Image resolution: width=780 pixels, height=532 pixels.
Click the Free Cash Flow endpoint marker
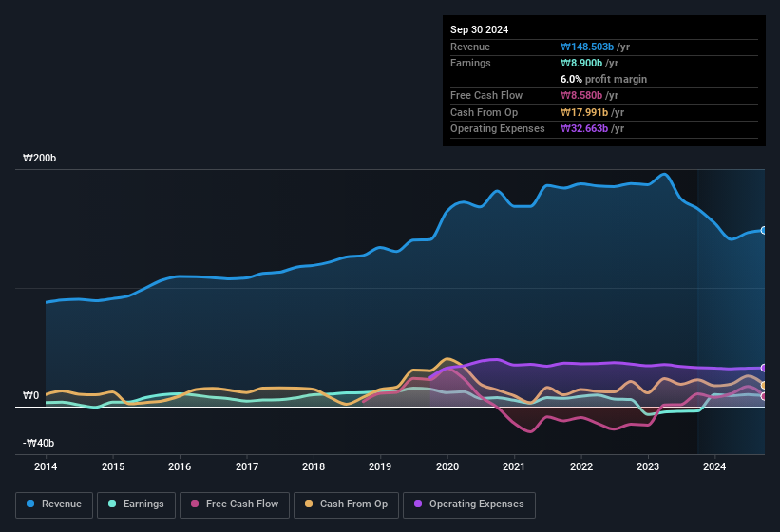tap(764, 396)
